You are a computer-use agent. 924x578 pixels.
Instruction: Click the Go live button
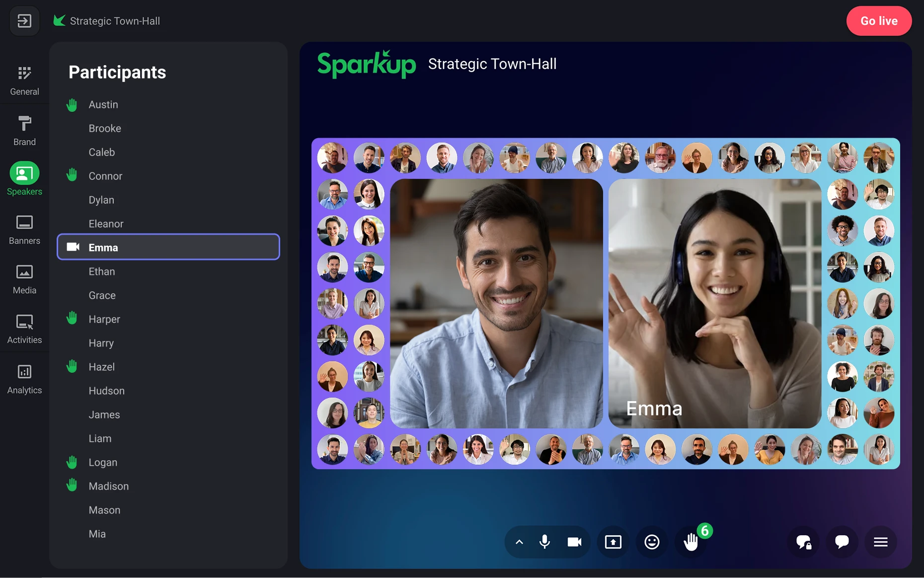pyautogui.click(x=879, y=21)
